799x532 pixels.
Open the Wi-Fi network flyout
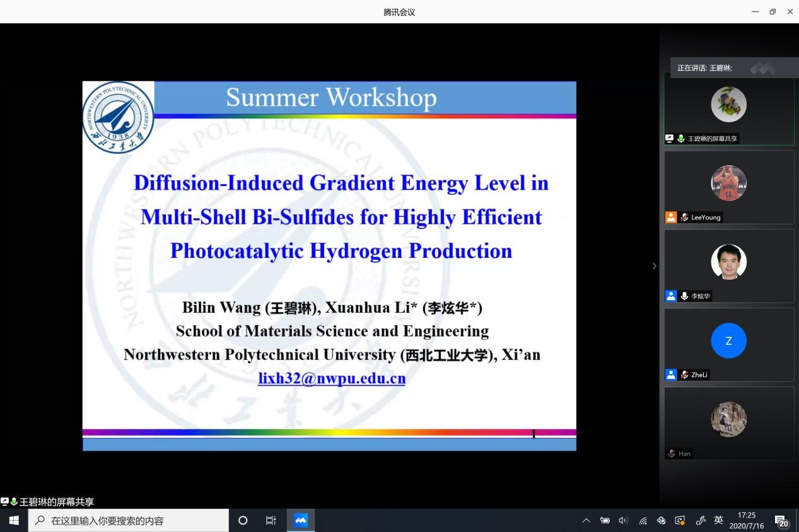[x=643, y=521]
